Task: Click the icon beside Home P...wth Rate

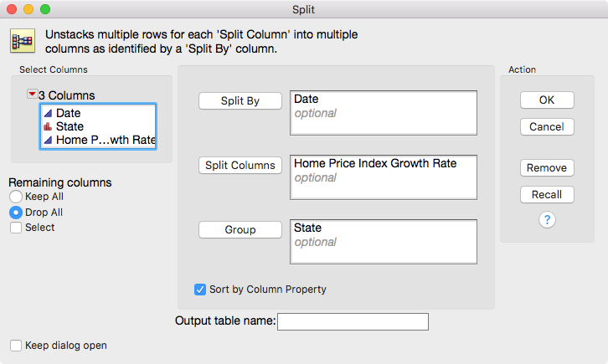Action: coord(48,140)
